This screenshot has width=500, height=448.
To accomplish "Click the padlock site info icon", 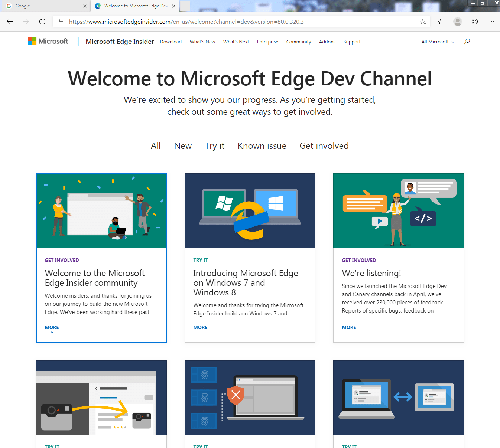I will coord(61,22).
